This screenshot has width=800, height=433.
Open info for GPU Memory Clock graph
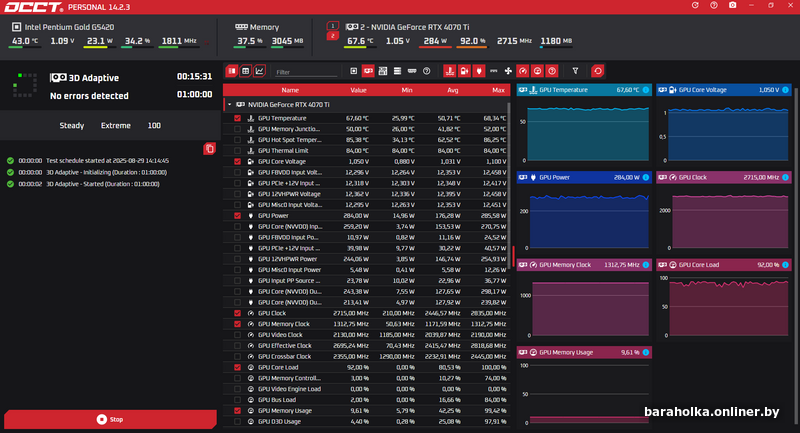coord(646,265)
